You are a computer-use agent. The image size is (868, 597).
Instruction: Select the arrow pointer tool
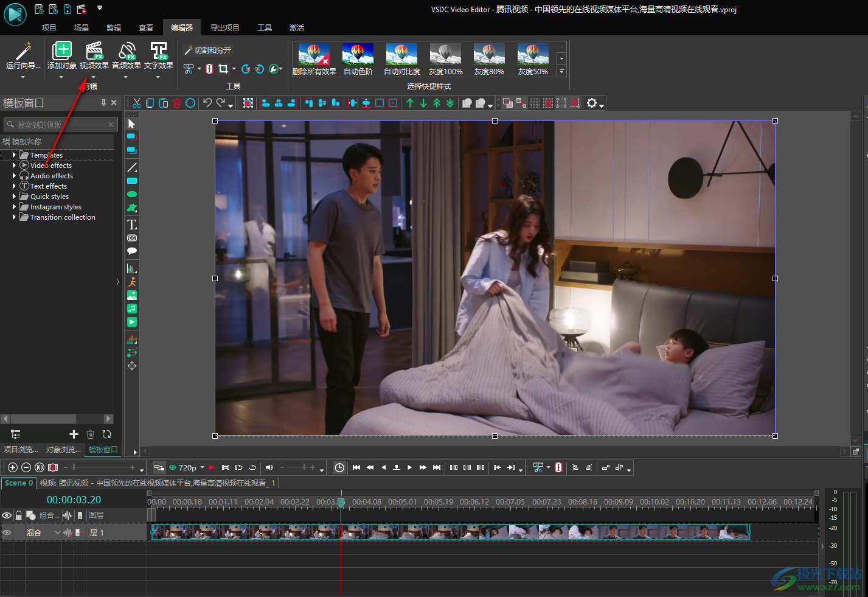(132, 124)
